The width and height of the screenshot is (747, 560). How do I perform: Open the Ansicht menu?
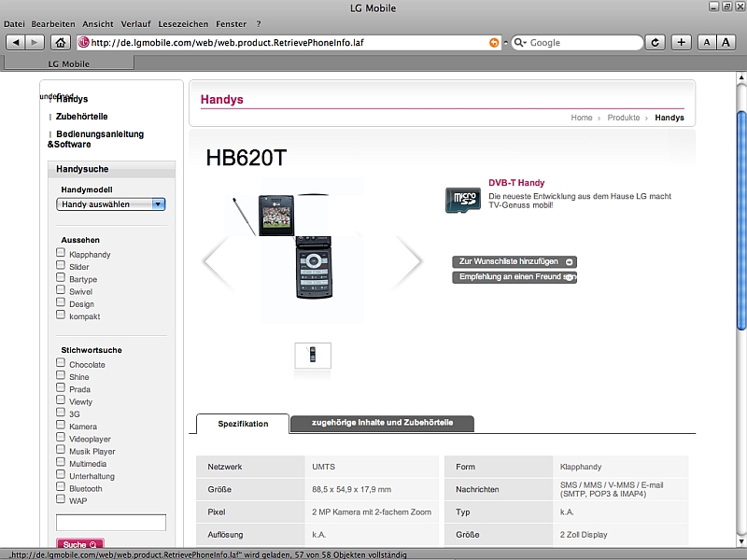point(98,24)
